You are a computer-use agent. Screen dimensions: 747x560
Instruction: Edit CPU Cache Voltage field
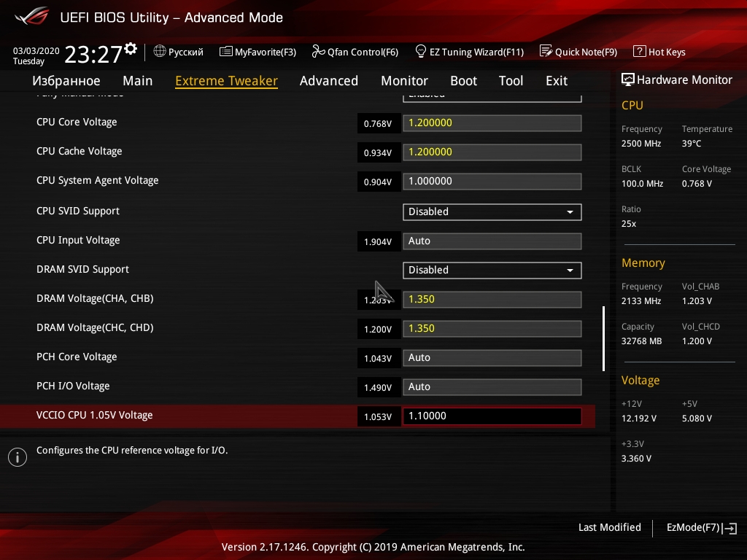492,152
